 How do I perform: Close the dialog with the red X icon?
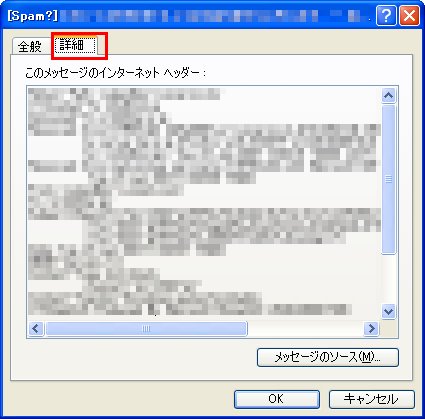coord(409,16)
